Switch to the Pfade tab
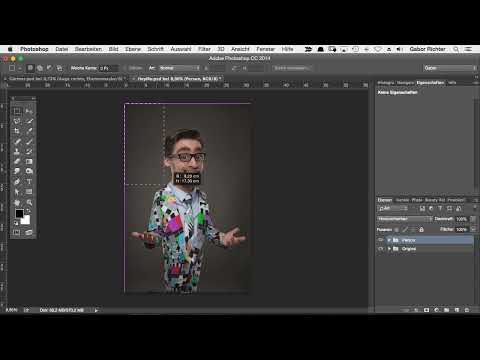This screenshot has width=480, height=360. [x=417, y=200]
